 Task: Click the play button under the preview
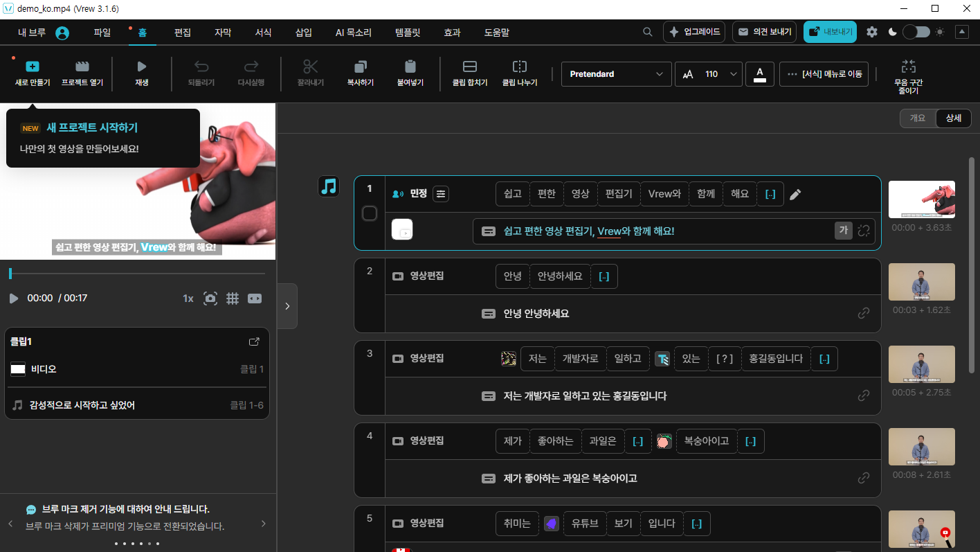[x=14, y=299]
